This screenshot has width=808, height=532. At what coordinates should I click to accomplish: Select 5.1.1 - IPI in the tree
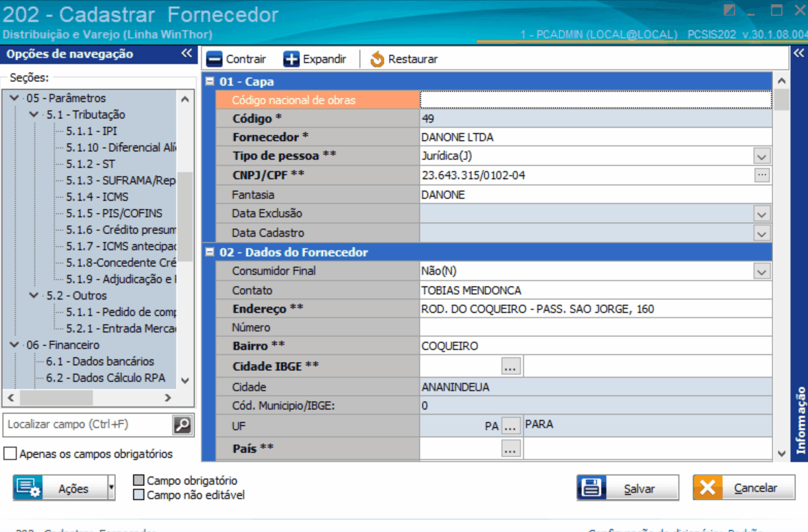91,131
